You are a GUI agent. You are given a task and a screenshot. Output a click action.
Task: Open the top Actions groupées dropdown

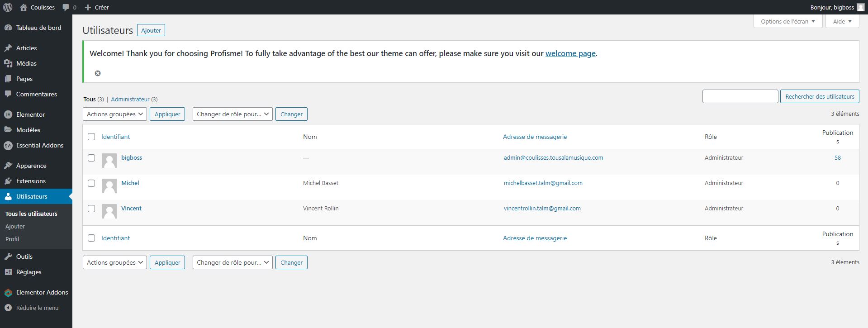click(x=114, y=114)
